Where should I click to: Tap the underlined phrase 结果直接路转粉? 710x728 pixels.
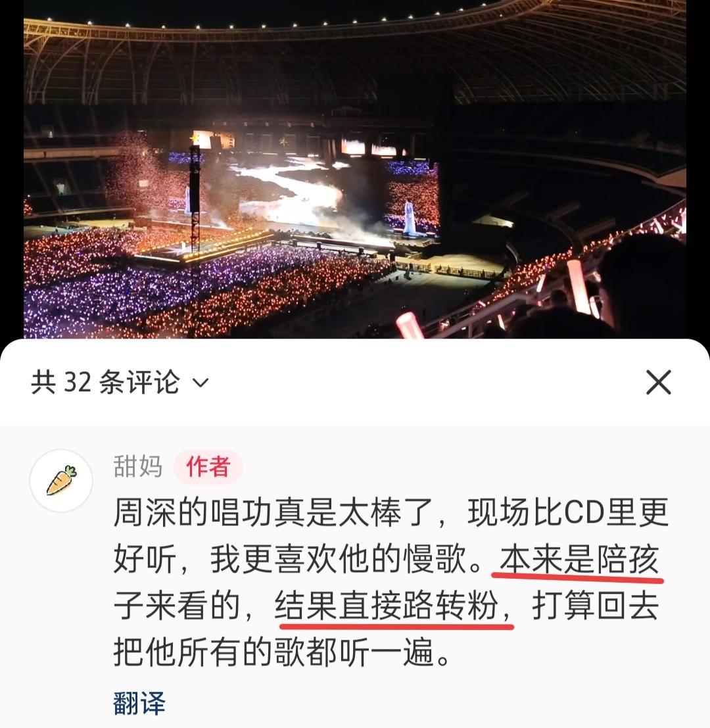pos(387,606)
